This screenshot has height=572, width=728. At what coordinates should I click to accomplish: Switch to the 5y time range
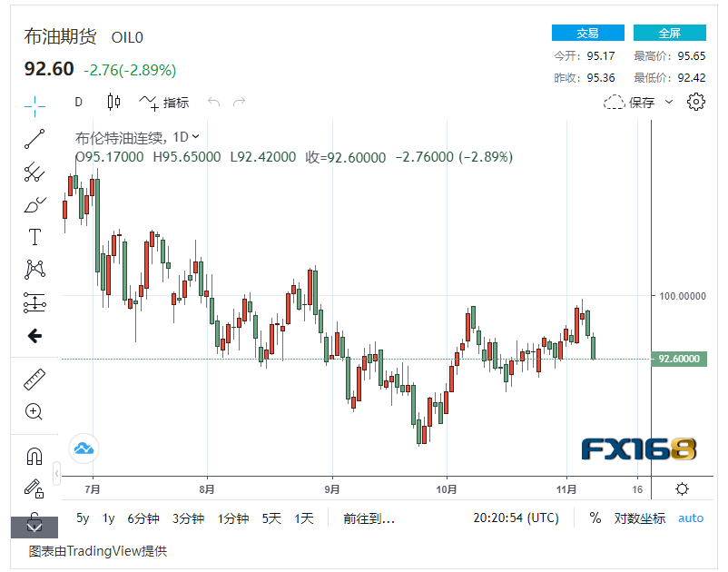pos(83,518)
